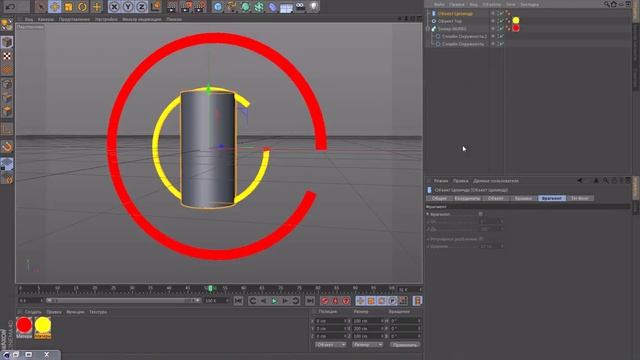Go to end of animation

pyautogui.click(x=310, y=301)
